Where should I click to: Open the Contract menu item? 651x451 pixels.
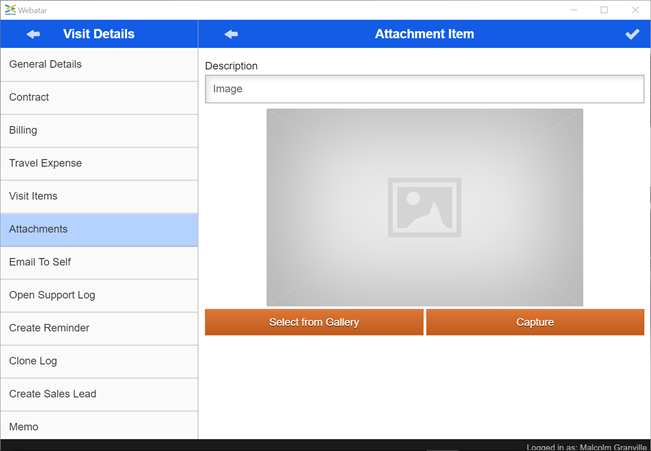tap(99, 98)
